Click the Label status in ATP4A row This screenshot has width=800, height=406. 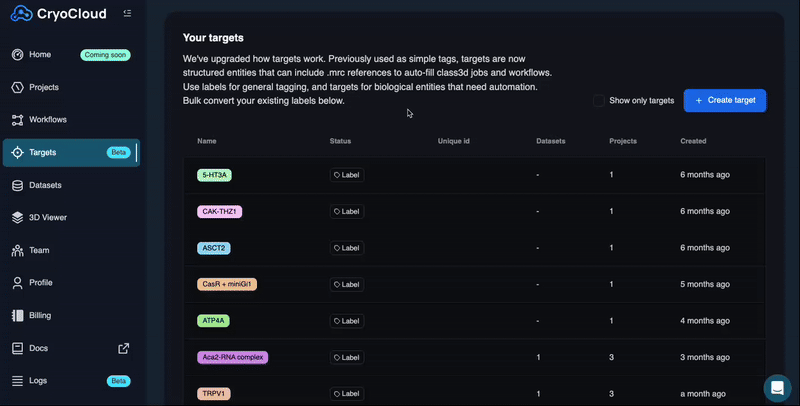[x=347, y=321]
